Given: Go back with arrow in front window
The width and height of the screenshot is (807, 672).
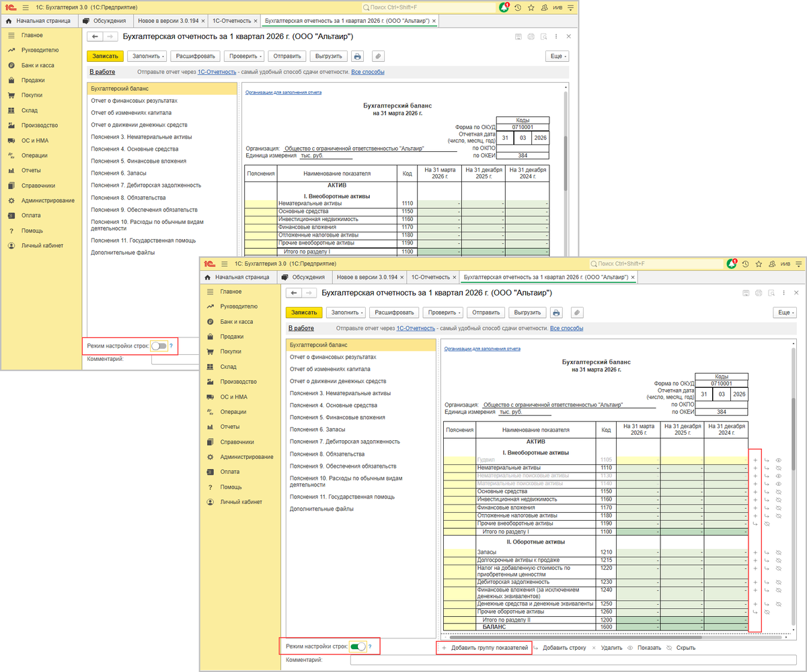Looking at the screenshot, I should pyautogui.click(x=294, y=293).
